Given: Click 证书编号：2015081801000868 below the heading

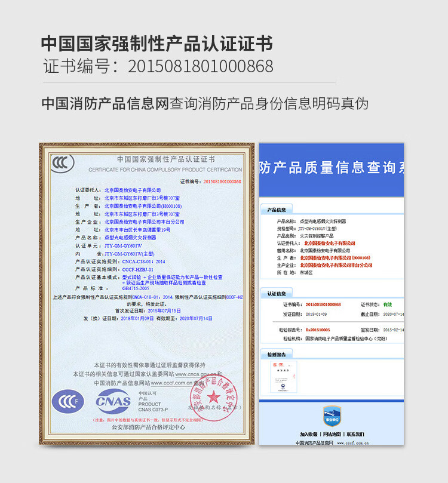Looking at the screenshot, I should [158, 66].
